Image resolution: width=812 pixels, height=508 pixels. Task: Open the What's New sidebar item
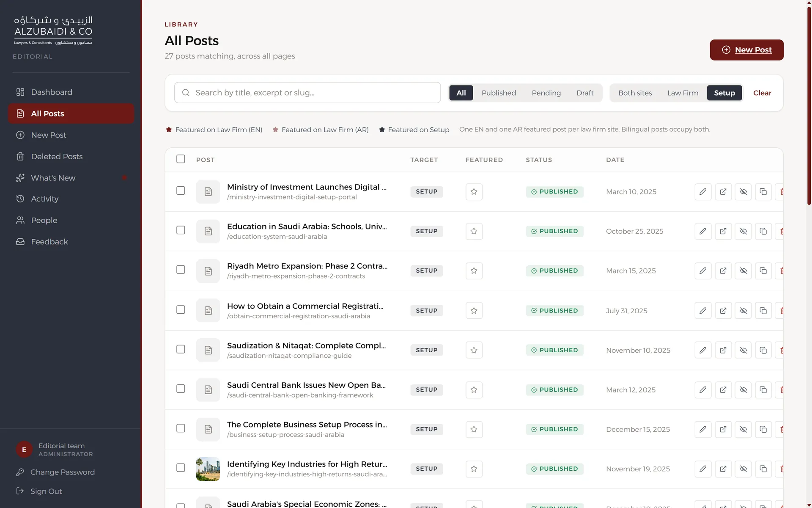click(x=71, y=178)
